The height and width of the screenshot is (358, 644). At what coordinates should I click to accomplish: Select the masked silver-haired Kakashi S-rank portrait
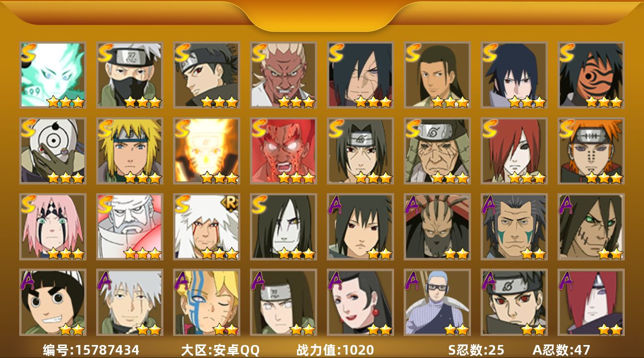[130, 75]
